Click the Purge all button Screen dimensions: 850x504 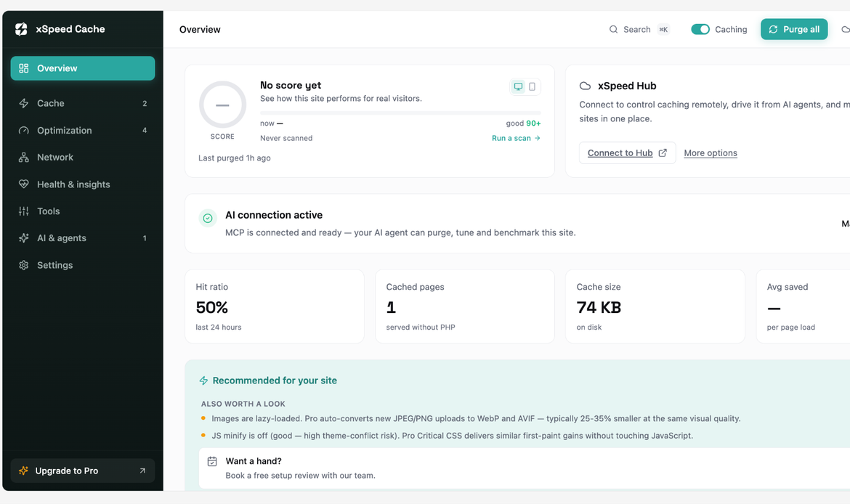click(x=793, y=29)
